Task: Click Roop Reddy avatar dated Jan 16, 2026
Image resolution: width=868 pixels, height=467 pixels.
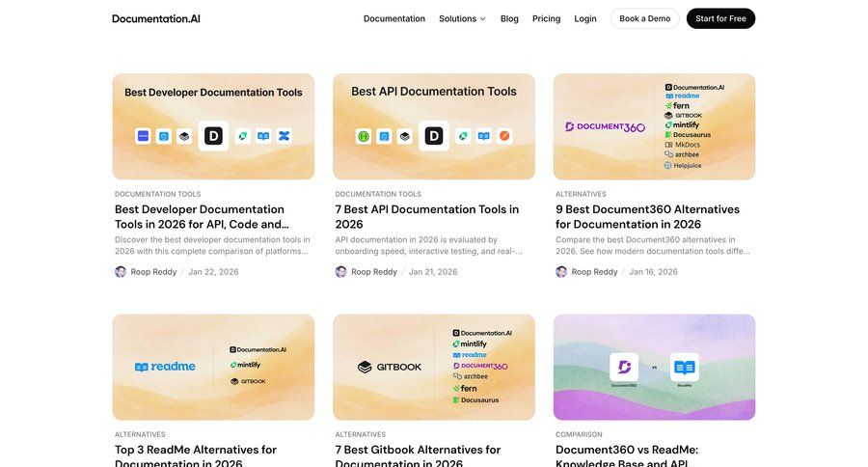Action: 561,271
